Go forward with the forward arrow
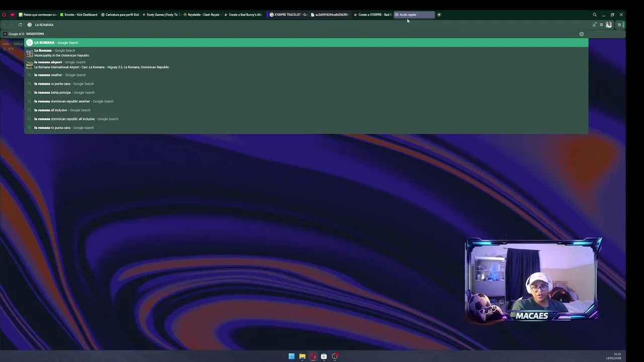Viewport: 644px width, 362px height. [x=12, y=25]
